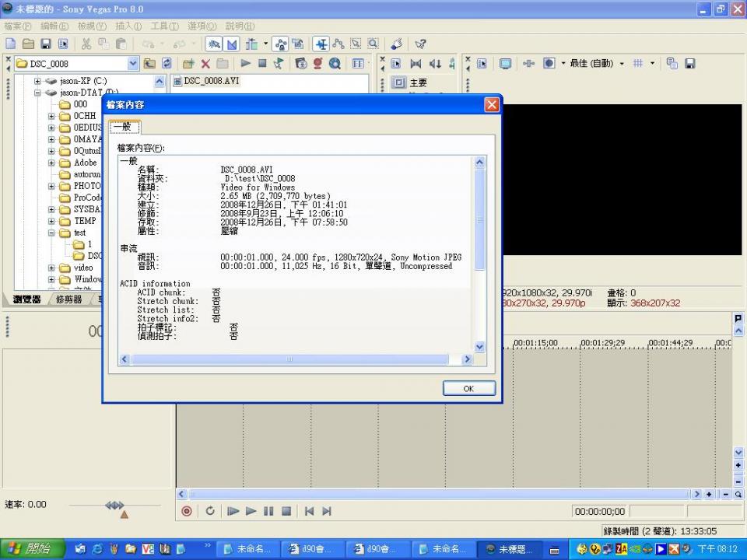Image resolution: width=747 pixels, height=560 pixels.
Task: Click the Pause button in the transport bar
Action: 268,511
